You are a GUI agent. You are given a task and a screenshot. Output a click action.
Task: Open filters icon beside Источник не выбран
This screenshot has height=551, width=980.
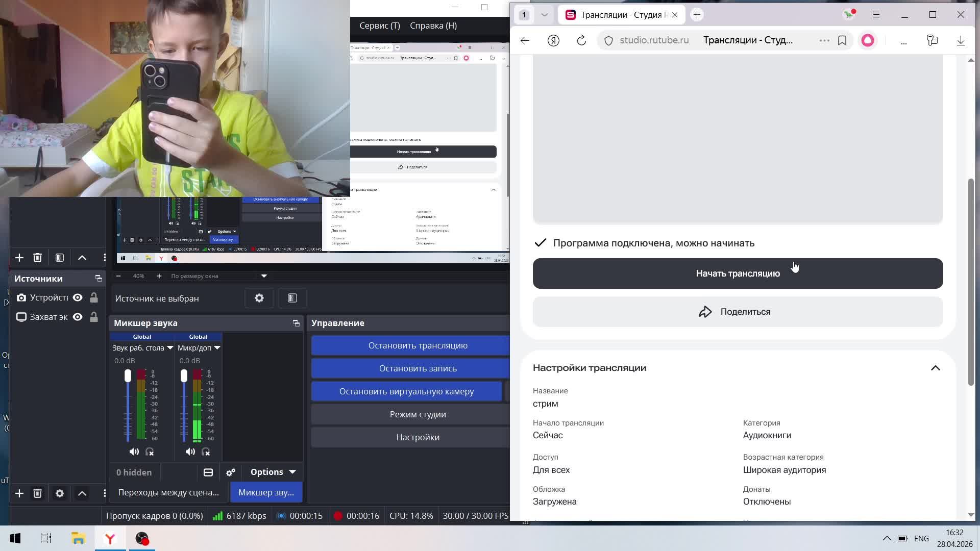coord(292,298)
